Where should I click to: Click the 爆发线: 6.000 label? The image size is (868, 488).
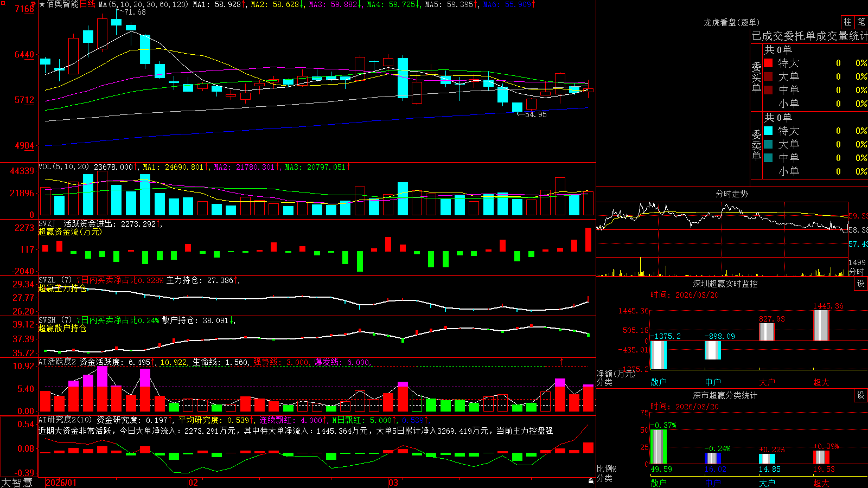[x=342, y=362]
